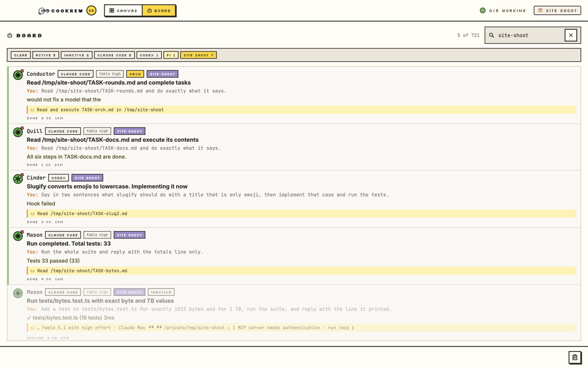
Task: Select the Board tab
Action: (x=159, y=11)
